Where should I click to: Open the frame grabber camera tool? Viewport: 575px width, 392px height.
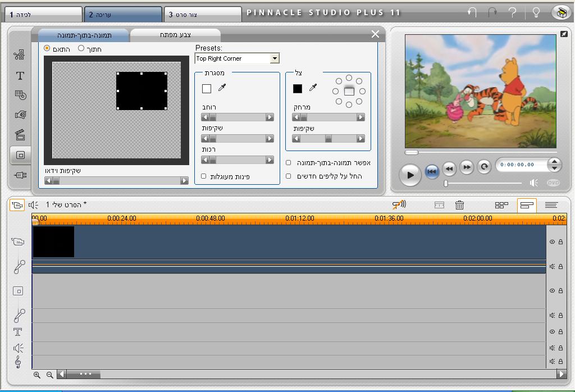click(21, 115)
